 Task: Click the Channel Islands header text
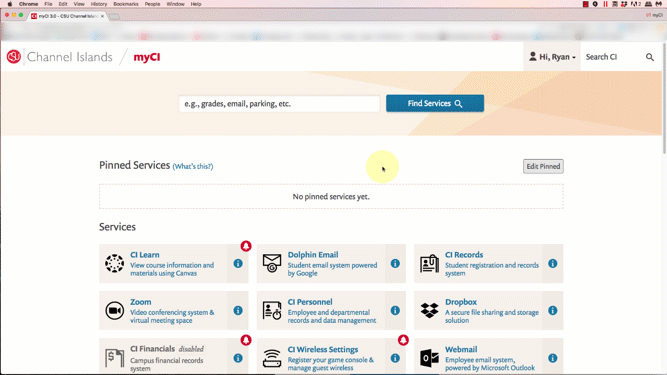[x=70, y=57]
